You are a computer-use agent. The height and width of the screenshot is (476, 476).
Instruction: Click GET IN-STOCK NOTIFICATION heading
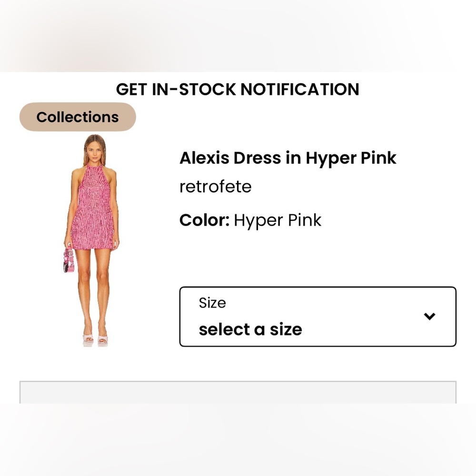[x=238, y=89]
